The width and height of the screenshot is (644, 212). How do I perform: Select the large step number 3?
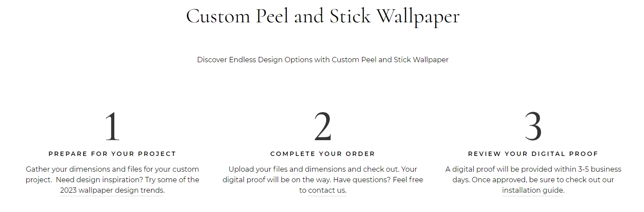pos(533,127)
